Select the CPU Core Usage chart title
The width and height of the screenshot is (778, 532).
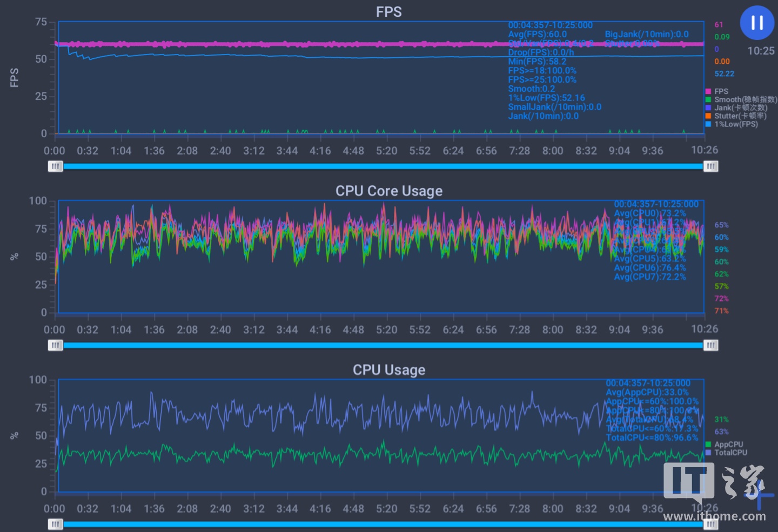click(x=388, y=191)
